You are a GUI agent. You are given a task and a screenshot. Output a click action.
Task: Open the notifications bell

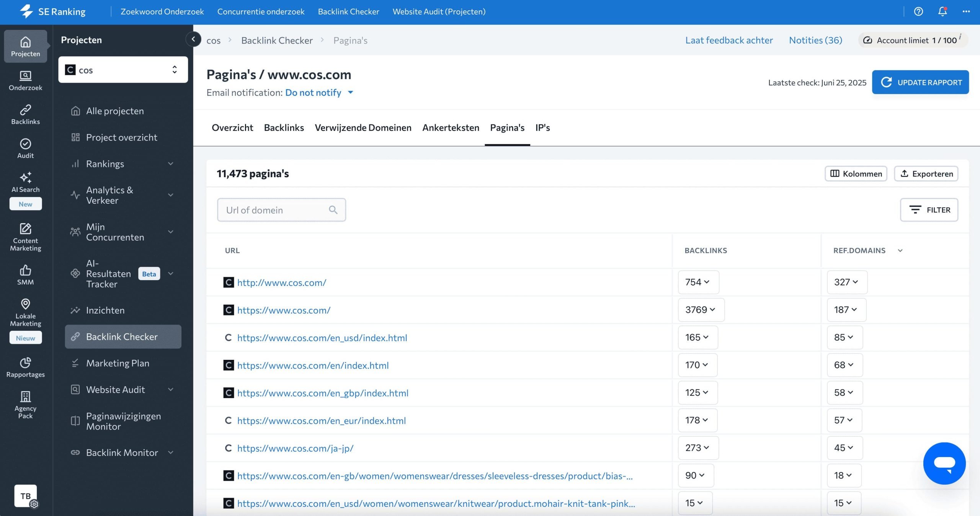(942, 11)
